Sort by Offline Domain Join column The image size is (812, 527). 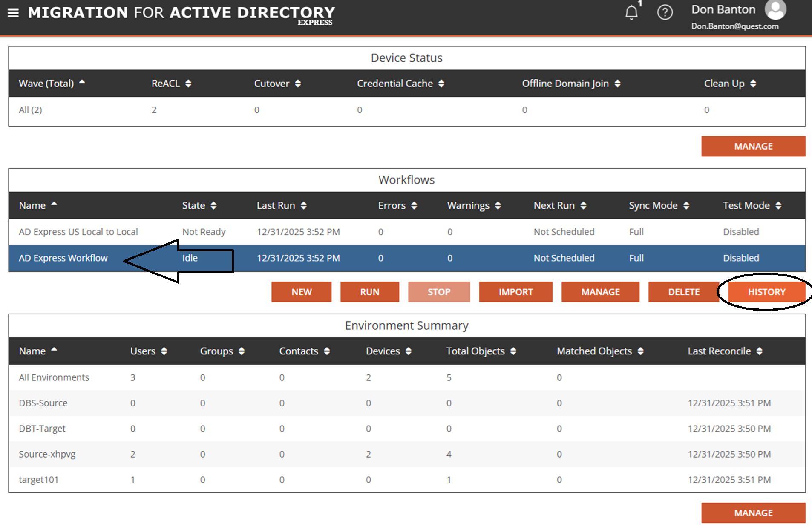pyautogui.click(x=571, y=84)
